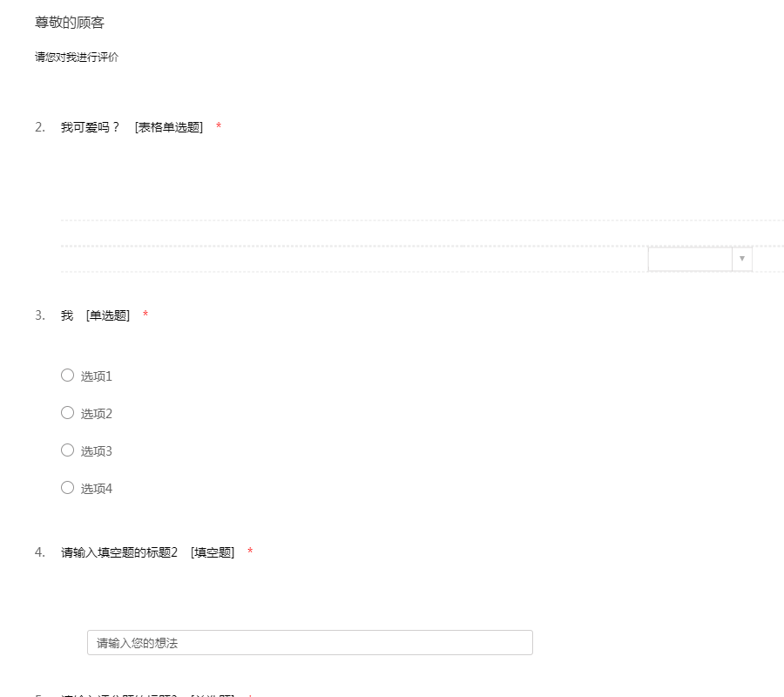Select the 选项1 radio button
This screenshot has height=697, width=784.
67,376
